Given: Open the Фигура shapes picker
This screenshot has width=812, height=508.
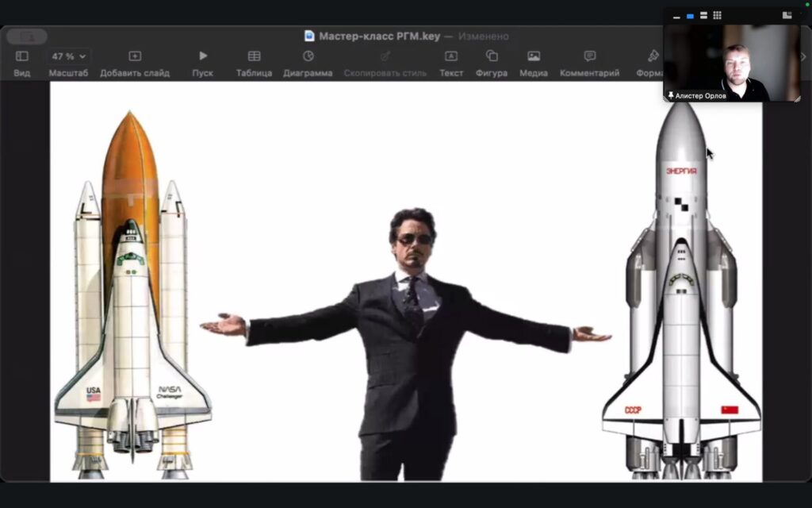Looking at the screenshot, I should tap(492, 56).
